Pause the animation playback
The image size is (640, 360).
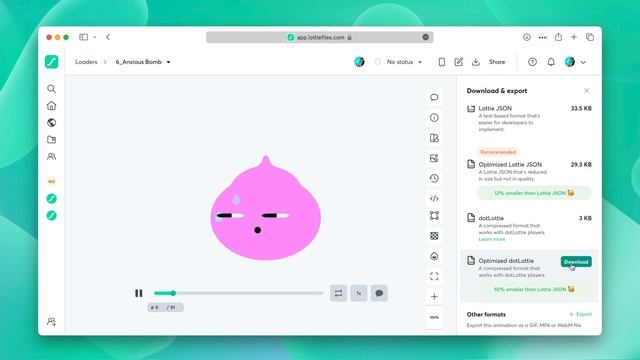139,293
